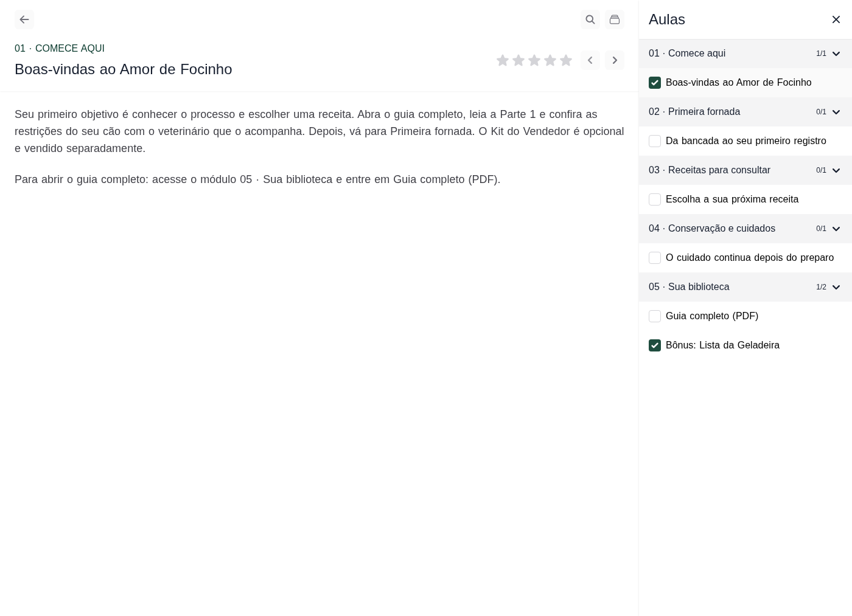
Task: Select module header 02 · Primeira fornada
Action: 745,112
